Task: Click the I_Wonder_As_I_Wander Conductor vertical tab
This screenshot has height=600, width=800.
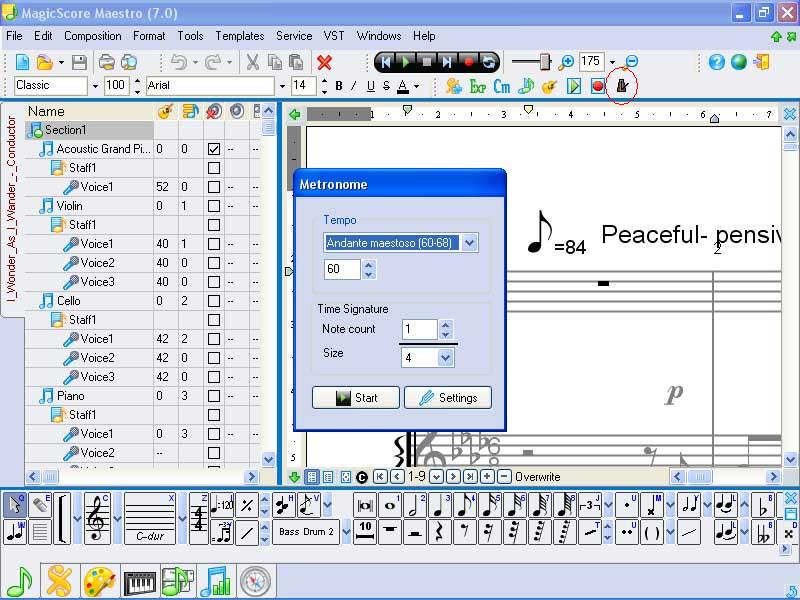Action: coord(12,208)
